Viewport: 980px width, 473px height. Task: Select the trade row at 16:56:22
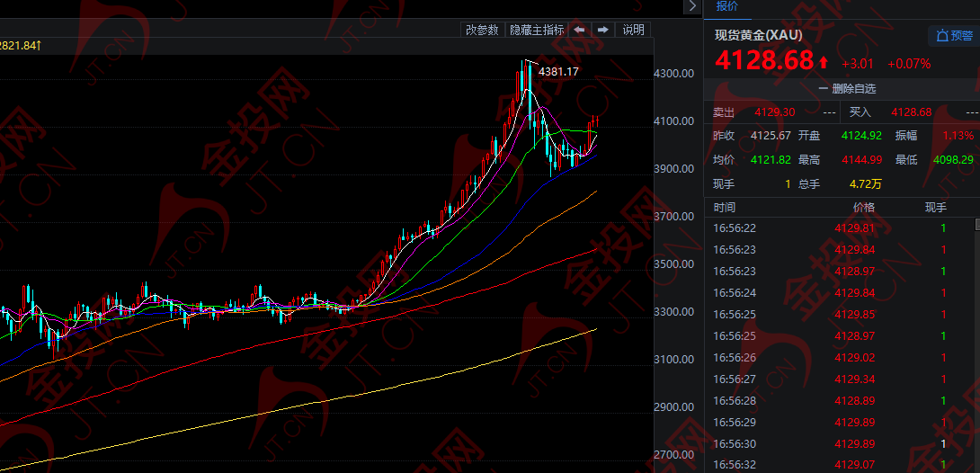point(840,228)
